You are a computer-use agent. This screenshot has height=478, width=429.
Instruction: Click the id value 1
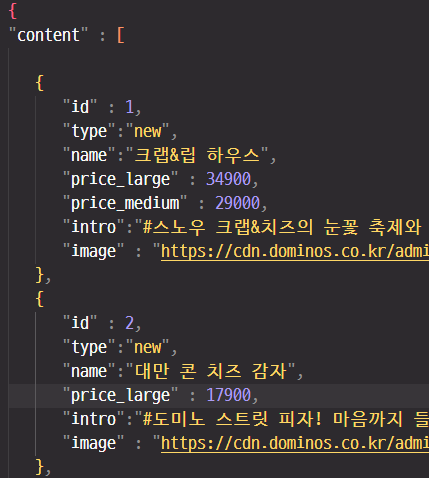(129, 107)
